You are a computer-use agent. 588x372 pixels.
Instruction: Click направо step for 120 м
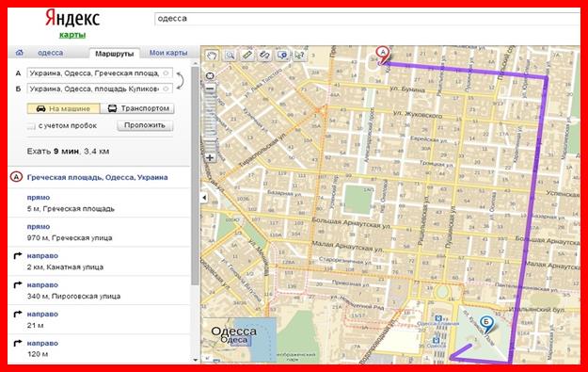(42, 343)
